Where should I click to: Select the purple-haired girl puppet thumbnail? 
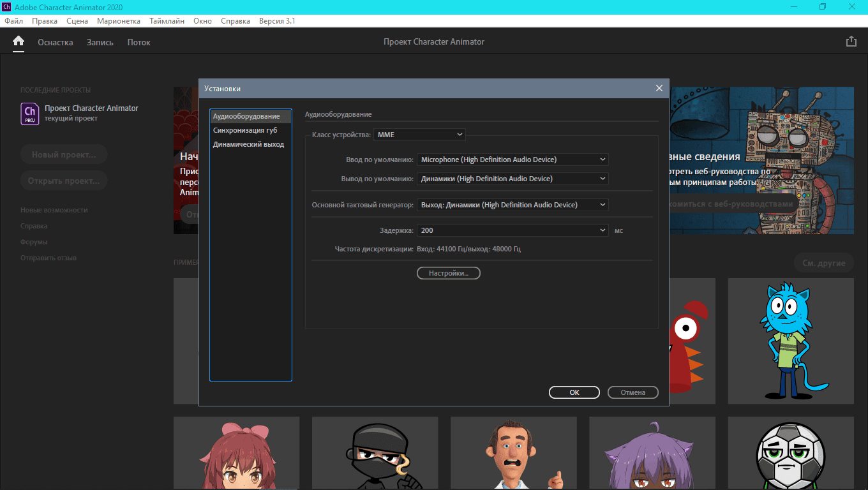652,453
